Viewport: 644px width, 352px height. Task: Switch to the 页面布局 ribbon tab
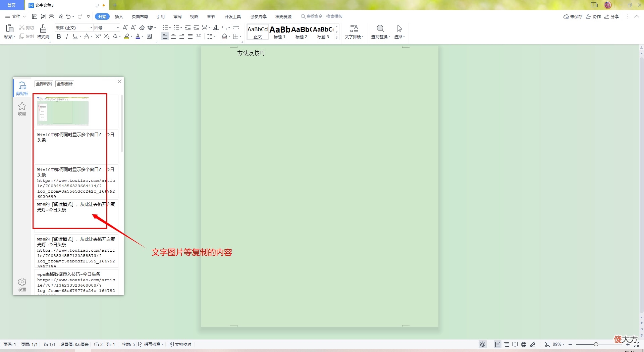140,16
